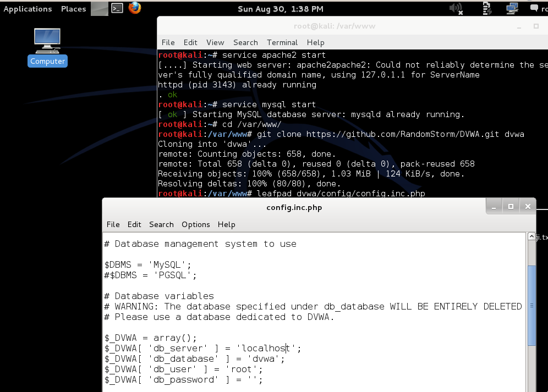Screen dimensions: 548x392
Task: Click the muted volume icon in panel
Action: (456, 8)
